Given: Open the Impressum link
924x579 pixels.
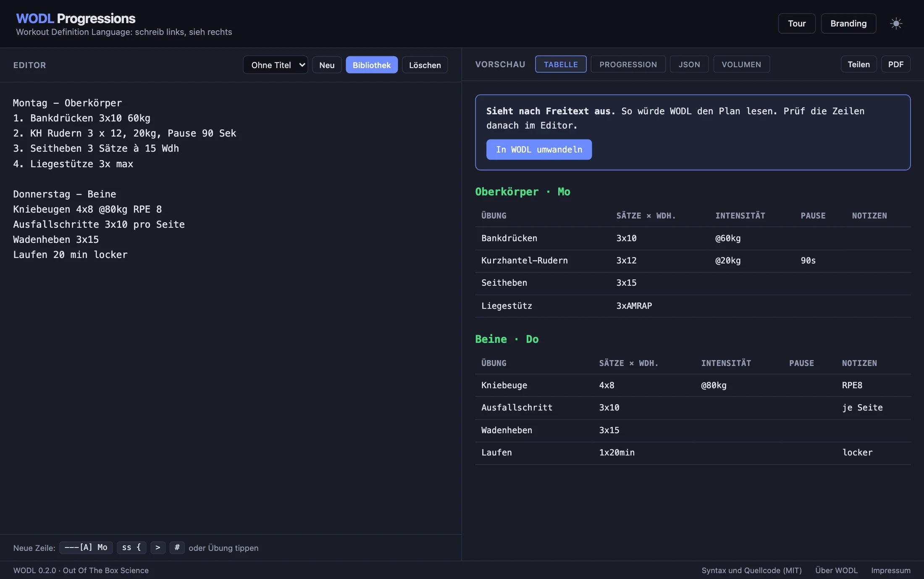Looking at the screenshot, I should tap(890, 570).
